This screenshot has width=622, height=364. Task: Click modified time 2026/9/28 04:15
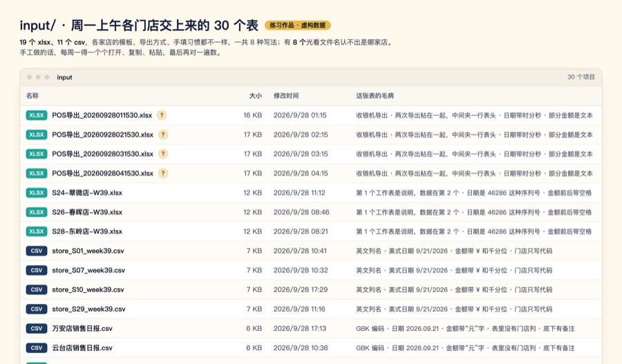click(x=301, y=173)
